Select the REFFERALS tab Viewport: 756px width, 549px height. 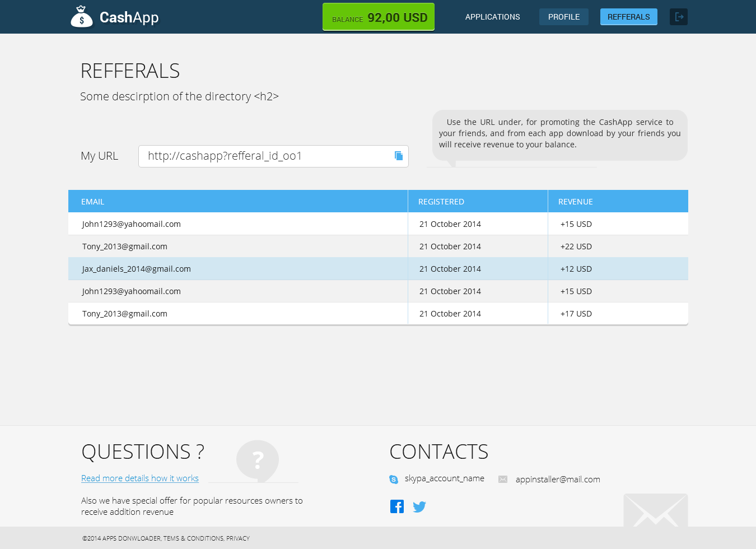click(x=629, y=17)
